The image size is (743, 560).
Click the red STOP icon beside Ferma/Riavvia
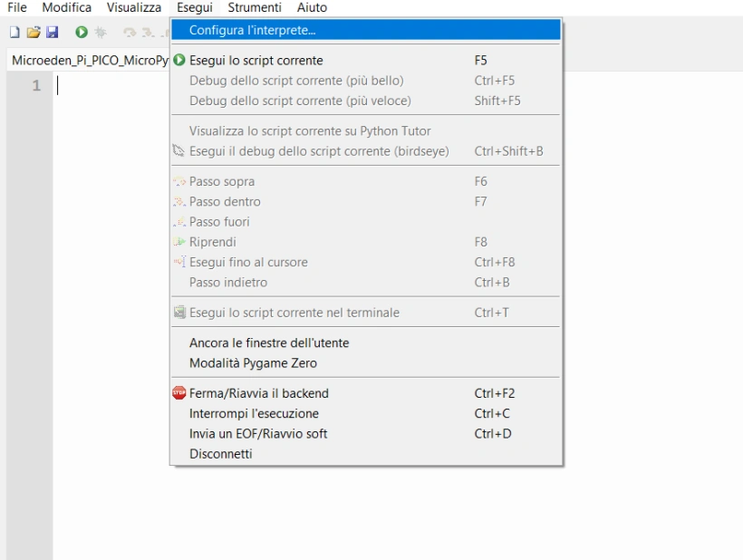pyautogui.click(x=179, y=393)
